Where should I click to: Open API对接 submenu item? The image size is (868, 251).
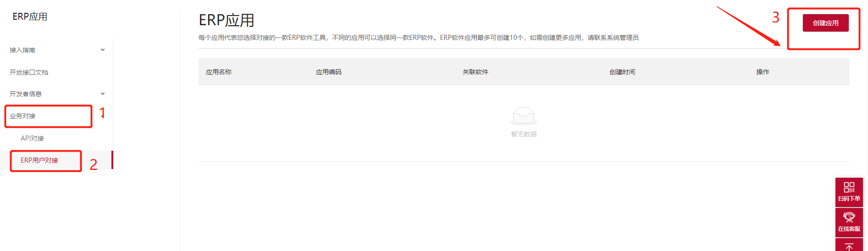32,138
